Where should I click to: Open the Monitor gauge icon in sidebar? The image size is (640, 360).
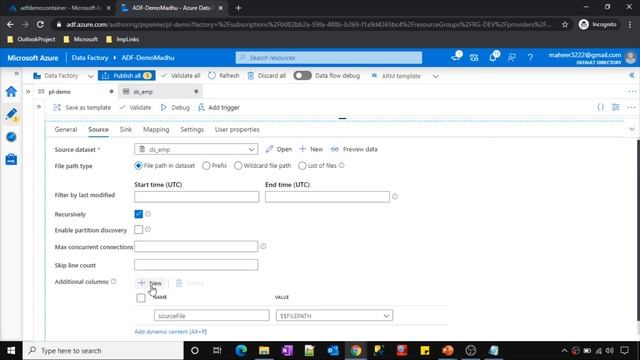coord(11,137)
